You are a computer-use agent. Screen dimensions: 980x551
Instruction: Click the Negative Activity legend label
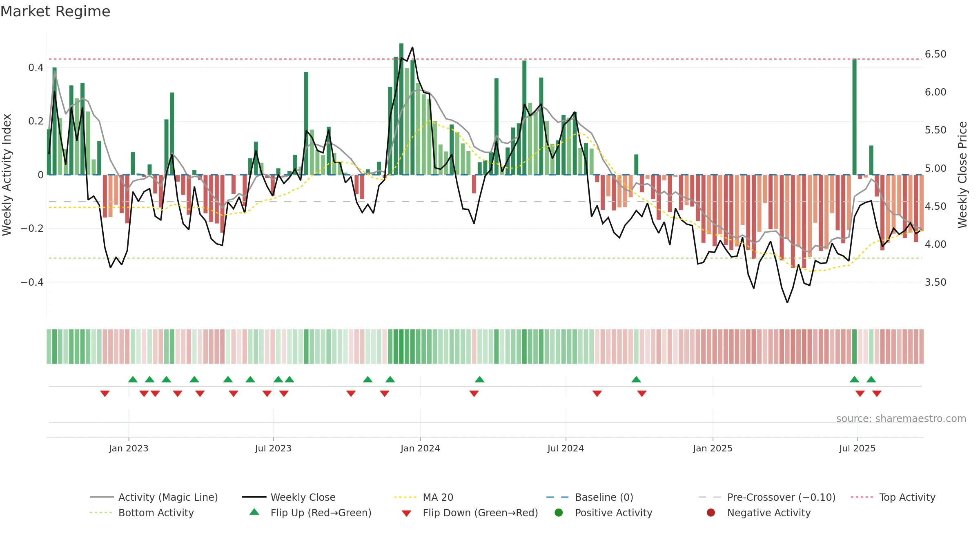769,513
